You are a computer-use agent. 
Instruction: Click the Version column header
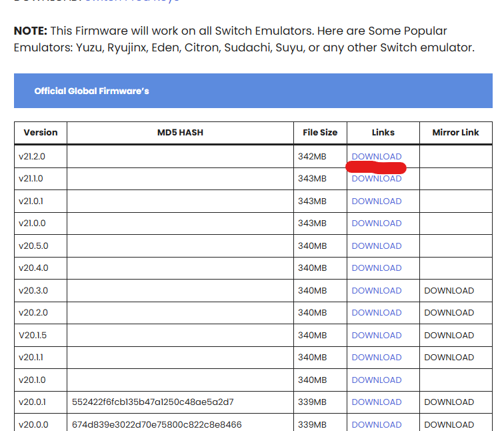[x=41, y=133]
